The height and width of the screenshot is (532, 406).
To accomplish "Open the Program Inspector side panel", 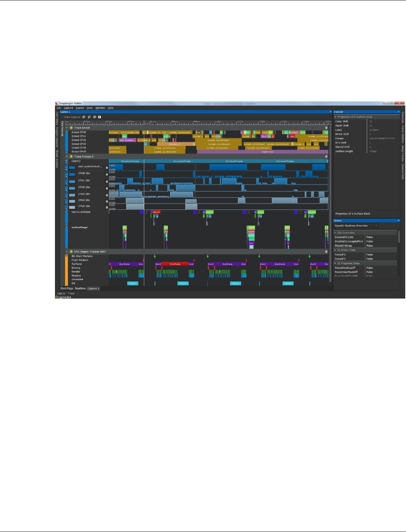I will [x=57, y=137].
